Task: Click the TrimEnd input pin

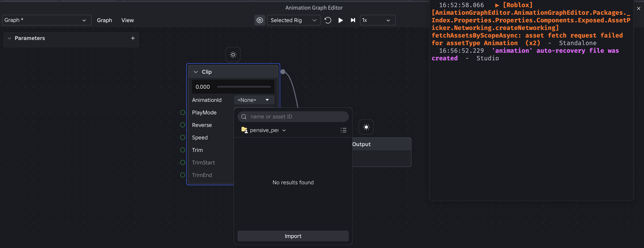Action: click(183, 175)
